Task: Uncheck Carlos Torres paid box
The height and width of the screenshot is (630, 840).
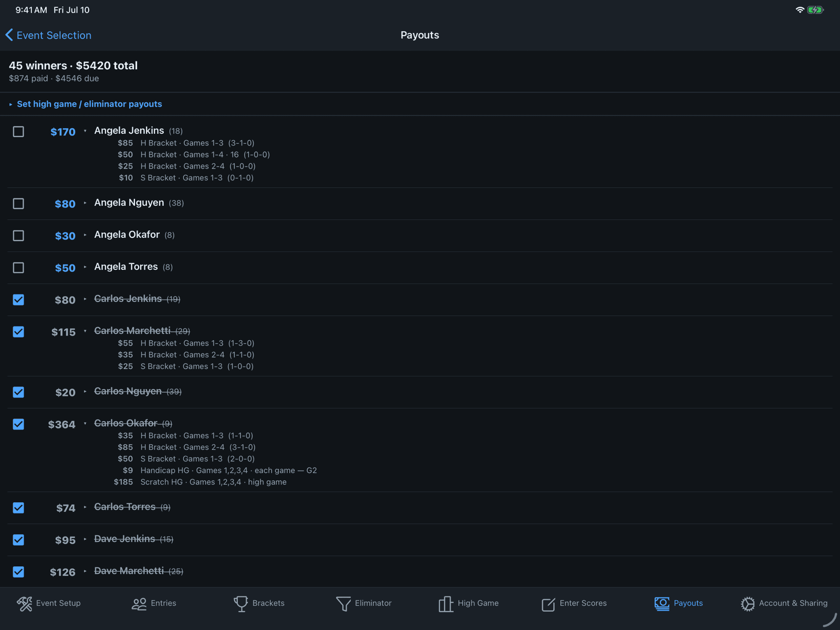Action: coord(18,507)
